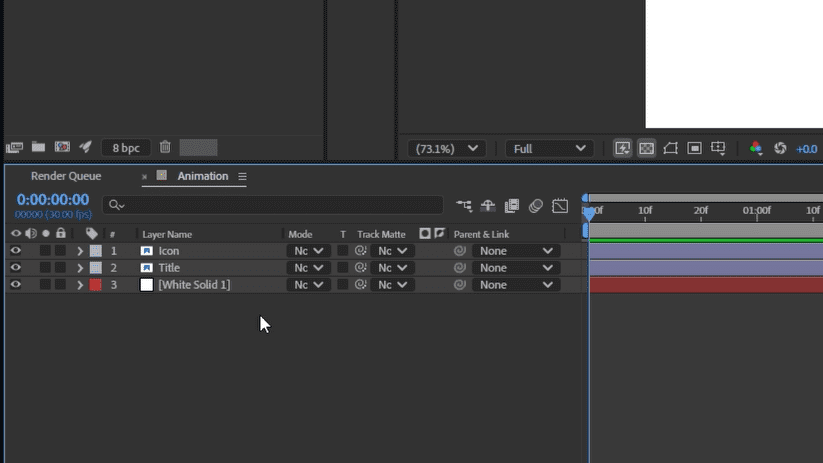This screenshot has height=463, width=823.
Task: Click the Track Matte column header
Action: [x=381, y=235]
